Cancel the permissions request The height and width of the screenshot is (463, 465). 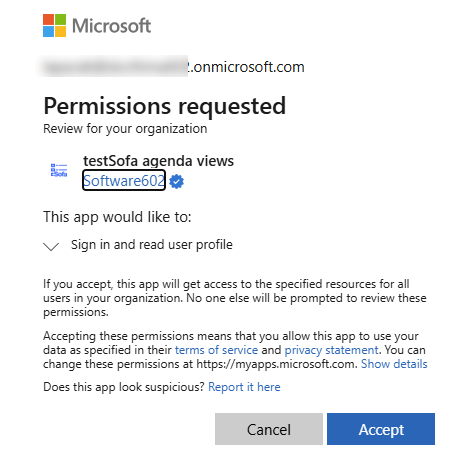(x=269, y=429)
